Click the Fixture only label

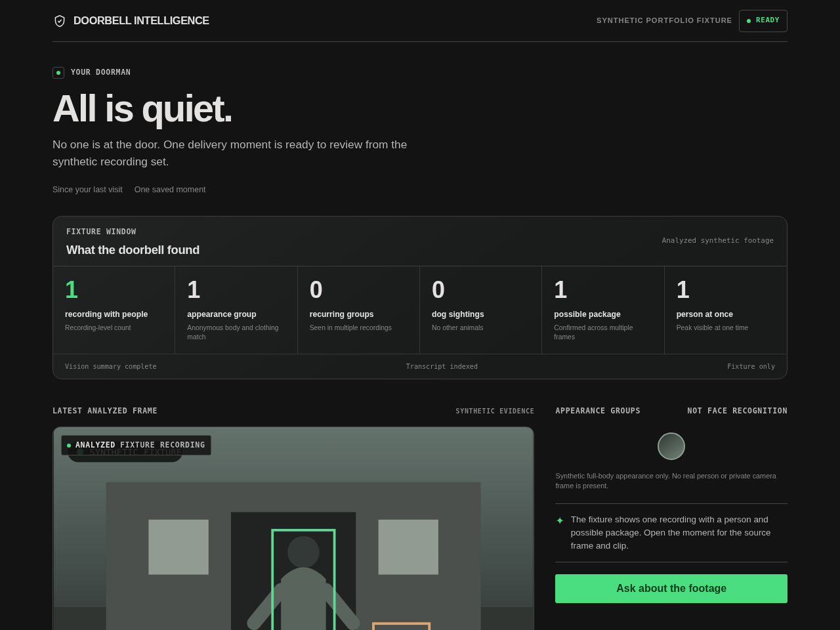pyautogui.click(x=751, y=367)
